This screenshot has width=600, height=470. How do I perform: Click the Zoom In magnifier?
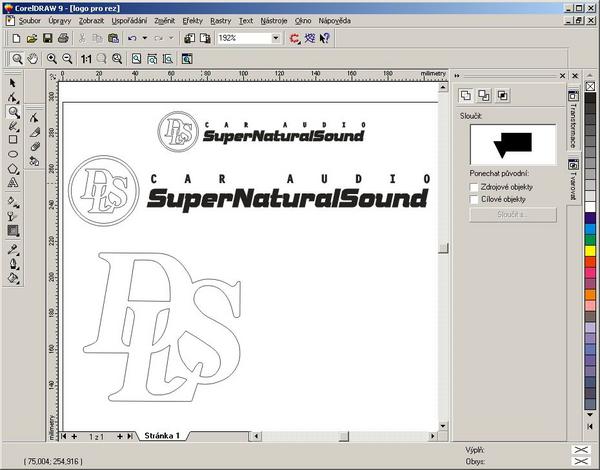pyautogui.click(x=52, y=59)
